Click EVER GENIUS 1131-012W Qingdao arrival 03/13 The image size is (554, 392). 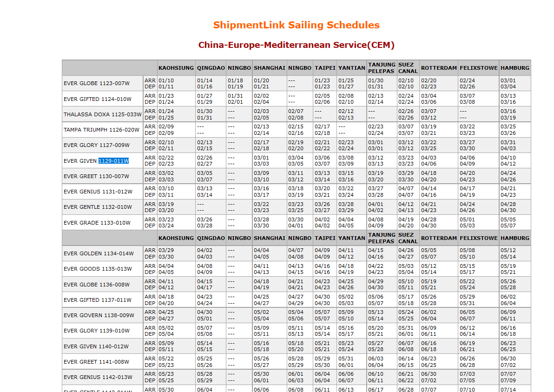coord(204,188)
